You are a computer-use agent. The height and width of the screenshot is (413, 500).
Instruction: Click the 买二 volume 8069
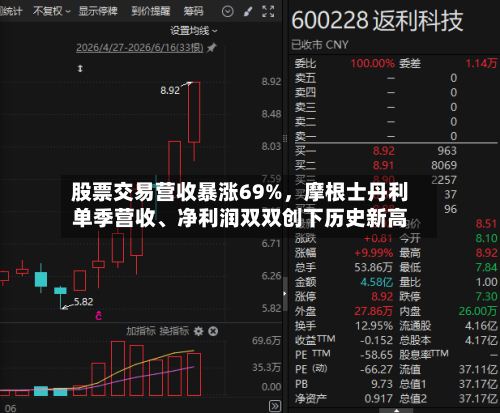tap(444, 165)
